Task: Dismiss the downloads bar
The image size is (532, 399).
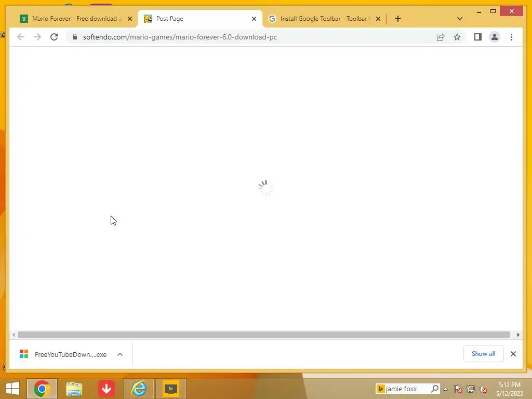Action: point(513,354)
